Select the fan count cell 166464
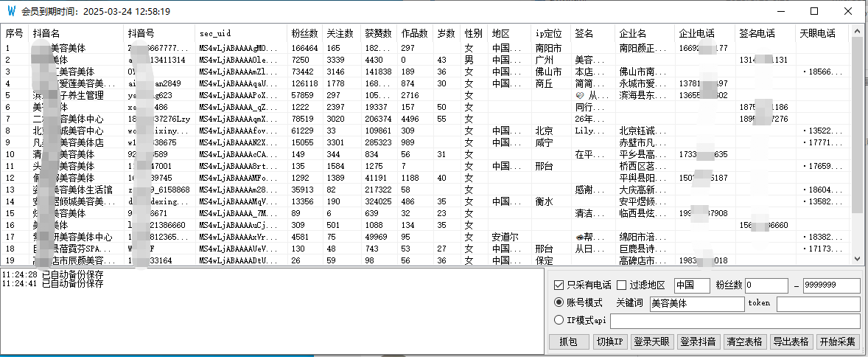 305,48
